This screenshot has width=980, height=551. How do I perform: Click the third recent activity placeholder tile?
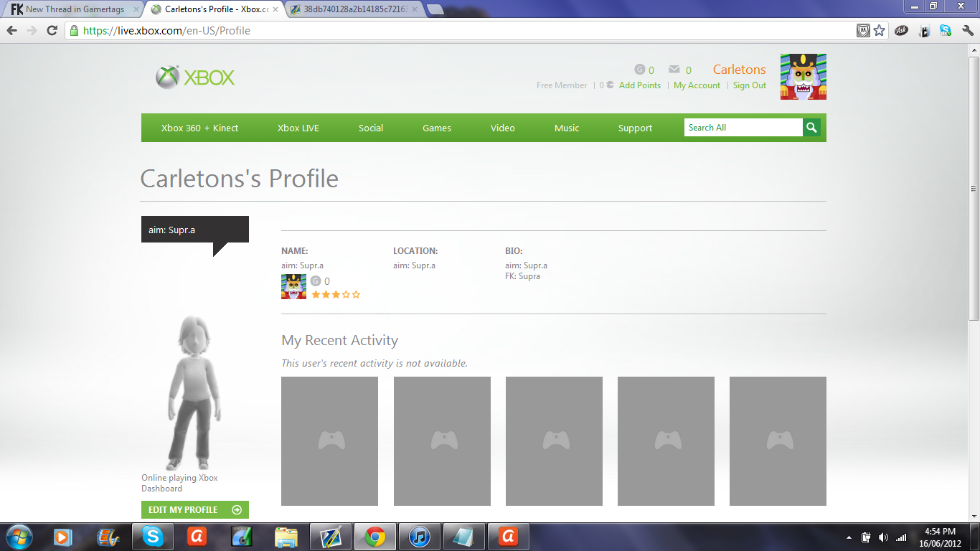point(554,441)
